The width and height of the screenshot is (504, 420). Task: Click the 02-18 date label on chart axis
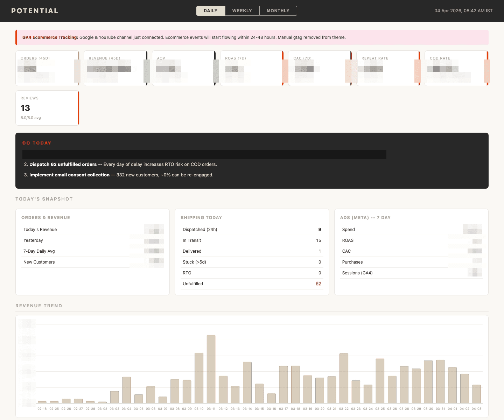pyautogui.click(x=42, y=409)
